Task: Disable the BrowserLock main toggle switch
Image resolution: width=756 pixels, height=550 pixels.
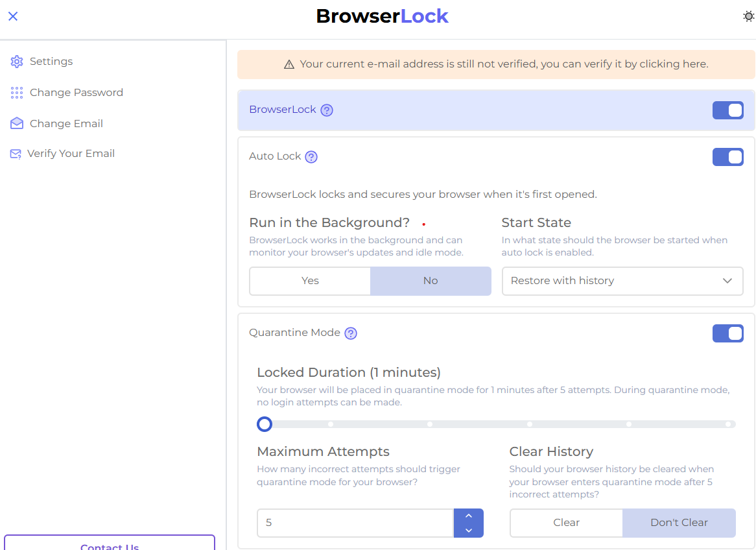Action: 727,110
